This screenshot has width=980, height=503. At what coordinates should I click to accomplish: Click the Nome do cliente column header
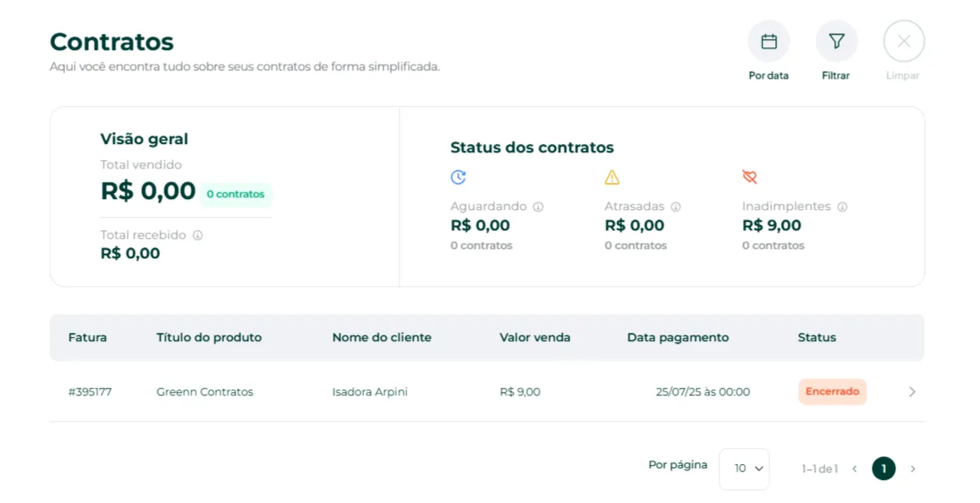click(x=382, y=338)
